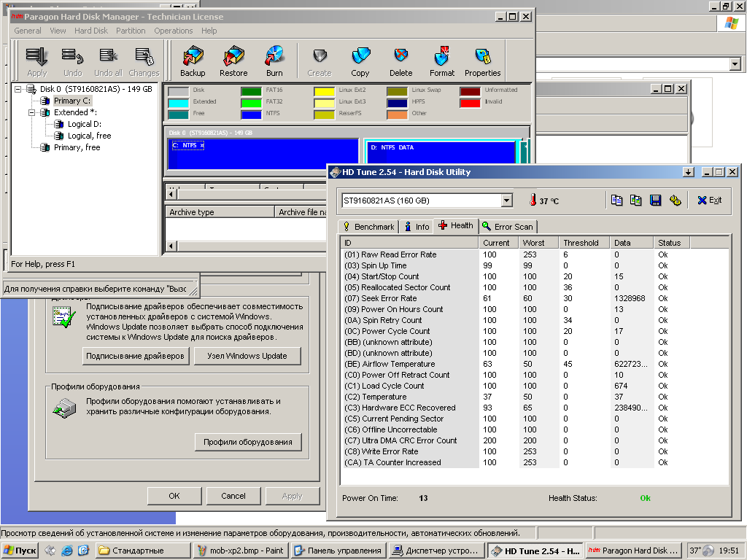The image size is (747, 560).
Task: Click the hardware profiles icon
Action: tap(64, 408)
